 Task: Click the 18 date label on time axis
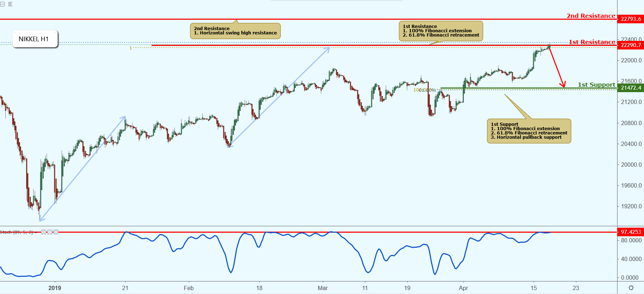click(x=259, y=288)
